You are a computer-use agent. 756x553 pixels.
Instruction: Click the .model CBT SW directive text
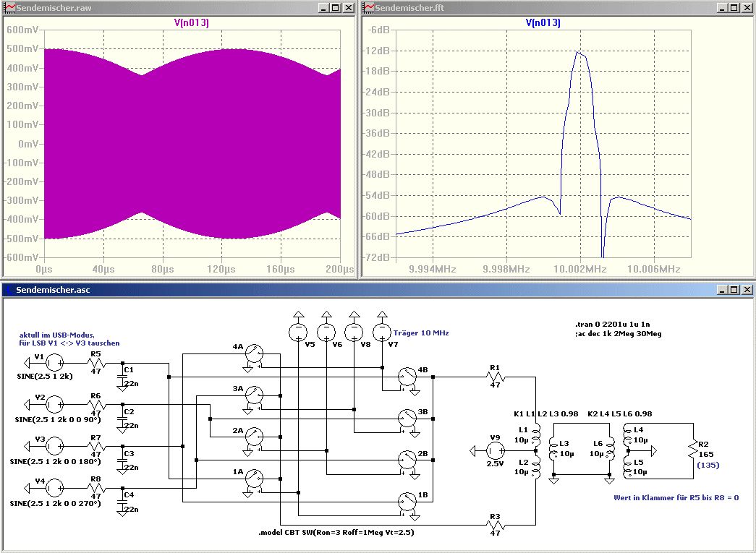click(x=336, y=532)
